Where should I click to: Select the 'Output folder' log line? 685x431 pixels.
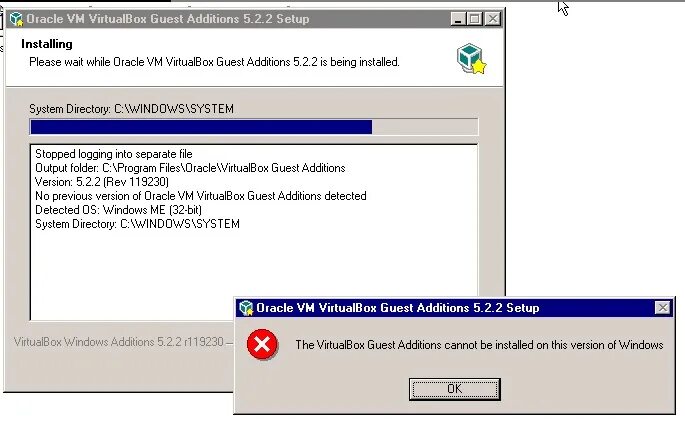pos(190,168)
